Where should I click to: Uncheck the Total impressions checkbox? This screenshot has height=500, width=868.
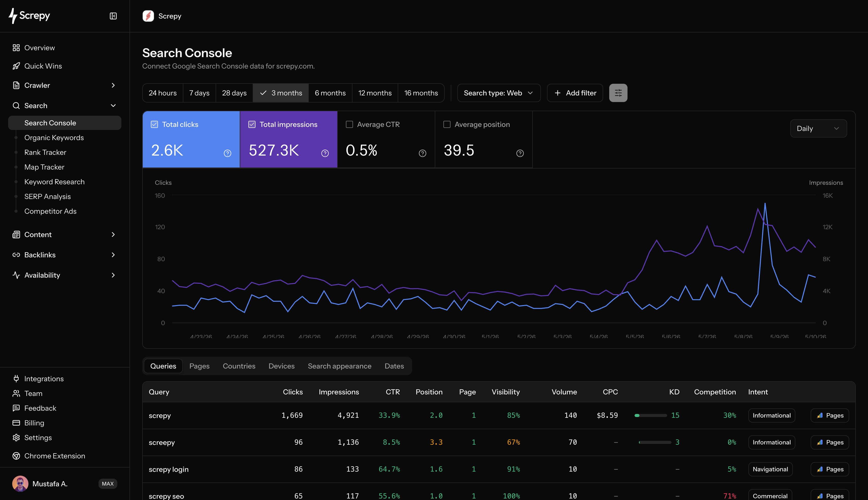pyautogui.click(x=252, y=124)
